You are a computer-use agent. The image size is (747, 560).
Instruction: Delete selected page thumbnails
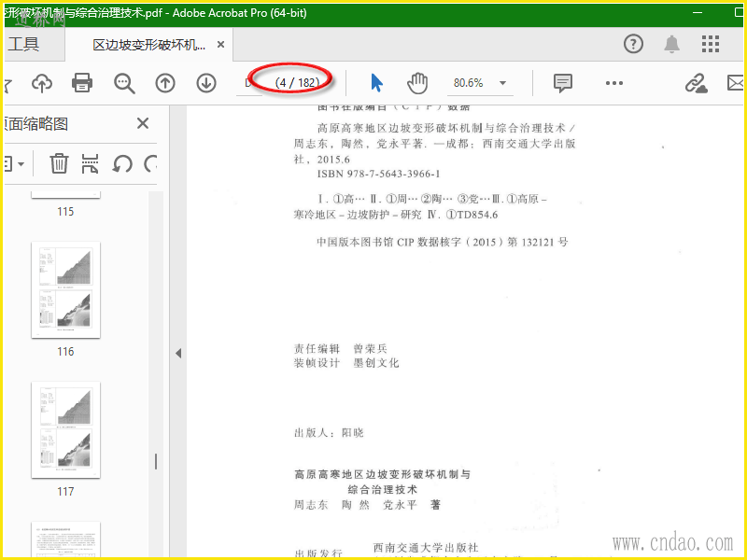pyautogui.click(x=59, y=163)
